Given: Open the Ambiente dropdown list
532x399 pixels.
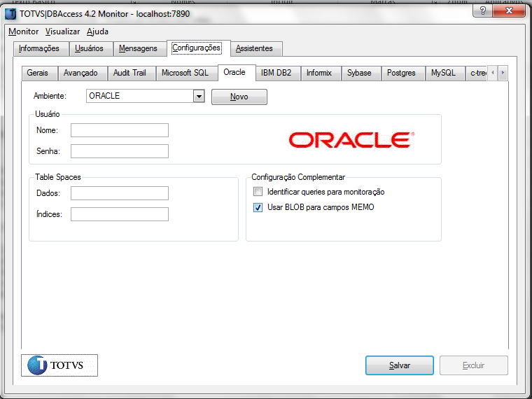Looking at the screenshot, I should click(x=199, y=97).
